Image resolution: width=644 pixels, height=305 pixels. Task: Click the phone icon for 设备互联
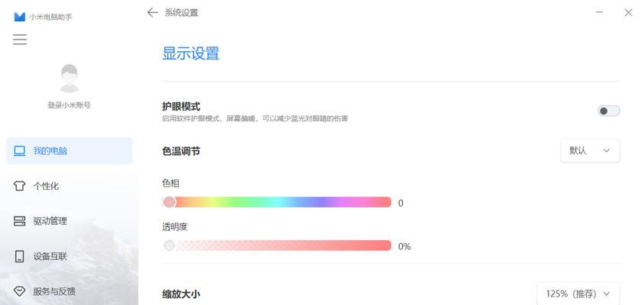pyautogui.click(x=20, y=256)
